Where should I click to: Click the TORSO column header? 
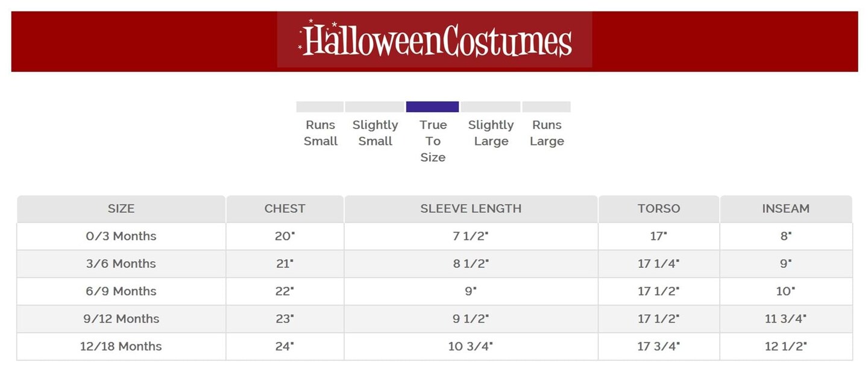(659, 209)
